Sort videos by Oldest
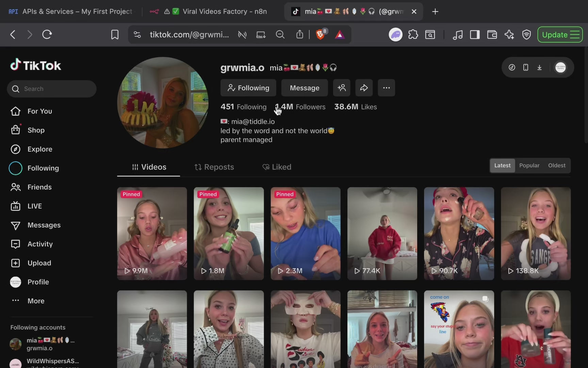 point(556,166)
